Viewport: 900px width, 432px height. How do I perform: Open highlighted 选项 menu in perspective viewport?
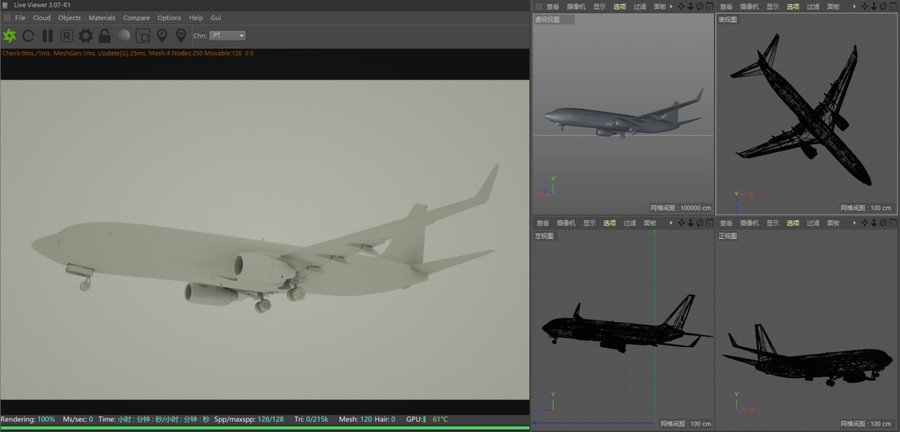pyautogui.click(x=619, y=7)
